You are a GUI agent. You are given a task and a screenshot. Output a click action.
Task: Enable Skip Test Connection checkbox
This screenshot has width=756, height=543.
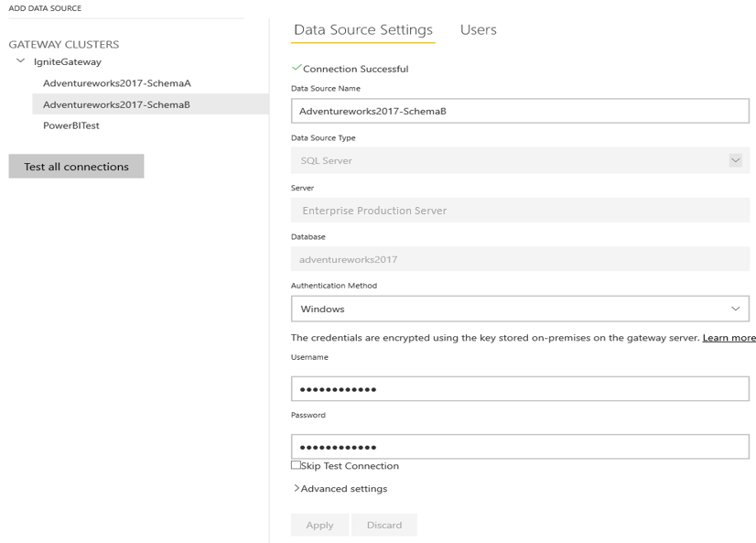(296, 465)
